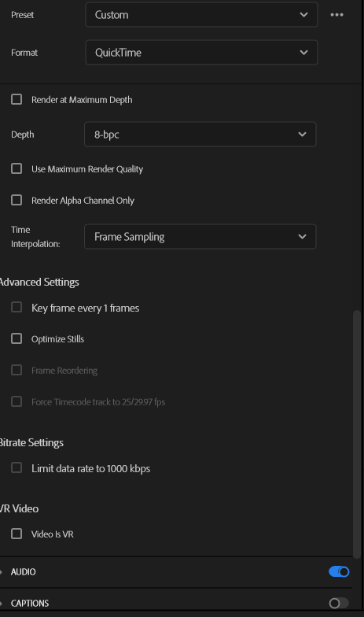The height and width of the screenshot is (617, 364).
Task: Enable the Optimize Stills checkbox
Action: point(17,338)
